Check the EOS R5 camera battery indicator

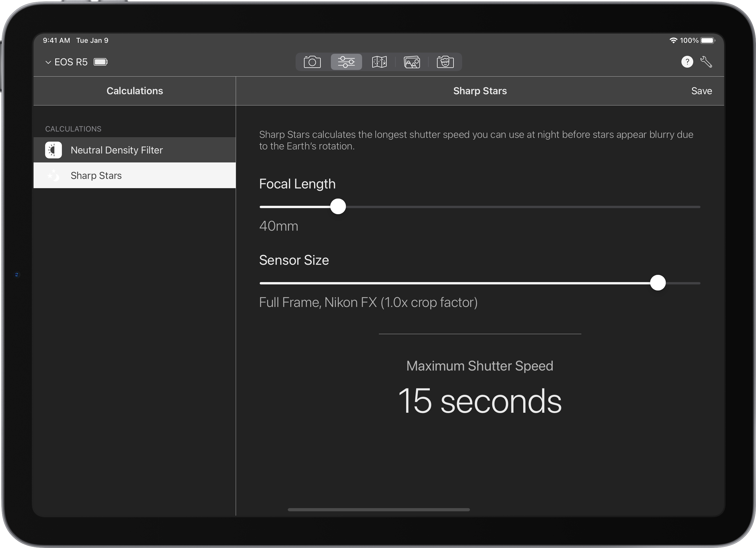pyautogui.click(x=101, y=62)
